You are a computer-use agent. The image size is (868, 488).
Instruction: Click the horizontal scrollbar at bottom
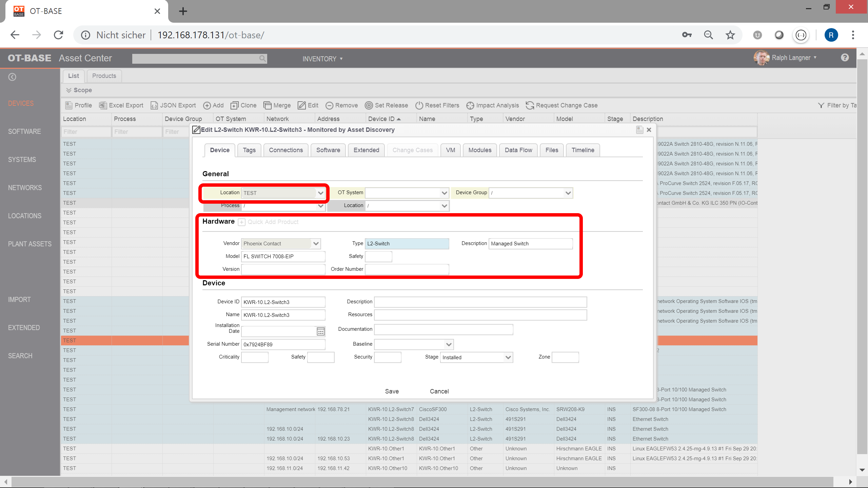pyautogui.click(x=422, y=482)
